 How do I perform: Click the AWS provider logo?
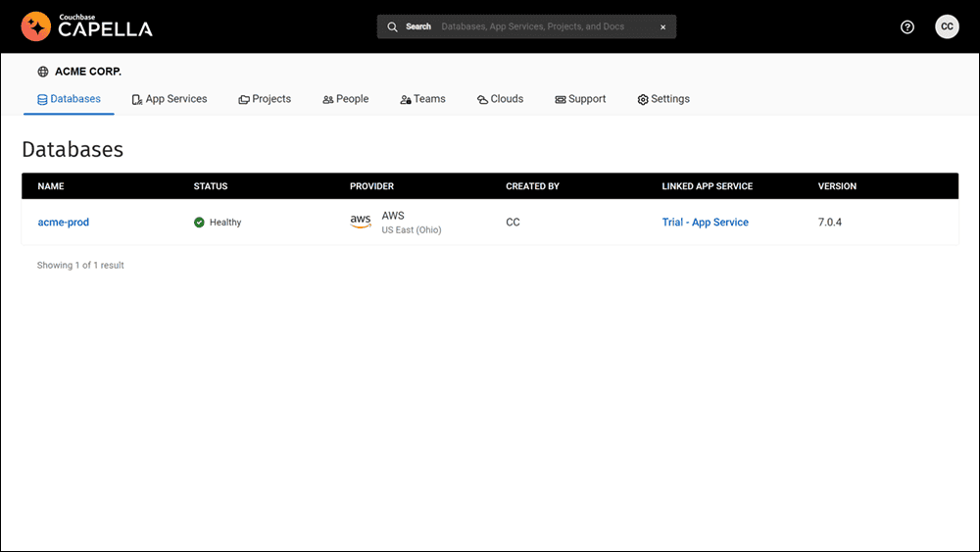(x=361, y=222)
